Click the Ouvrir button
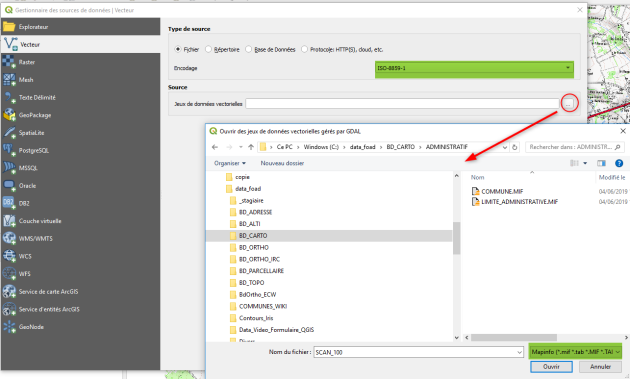Image resolution: width=630 pixels, height=379 pixels. point(551,367)
